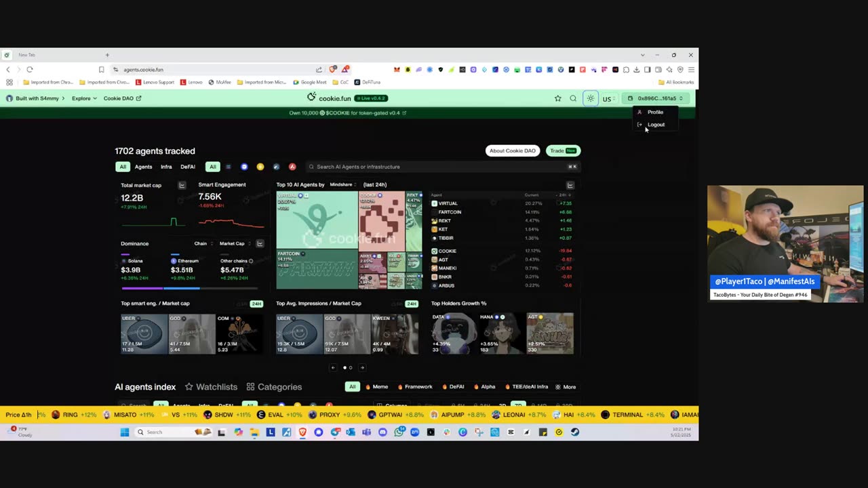Expand the More categories menu
Image resolution: width=868 pixels, height=488 pixels.
566,387
